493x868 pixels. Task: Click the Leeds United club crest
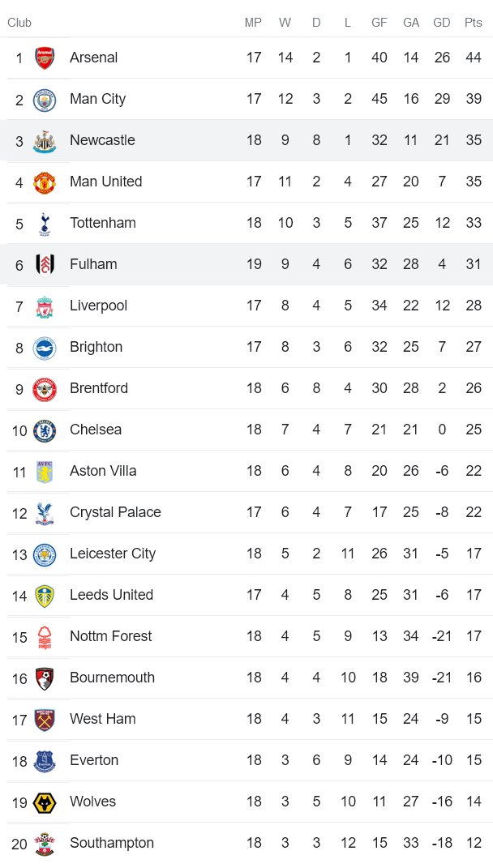46,595
